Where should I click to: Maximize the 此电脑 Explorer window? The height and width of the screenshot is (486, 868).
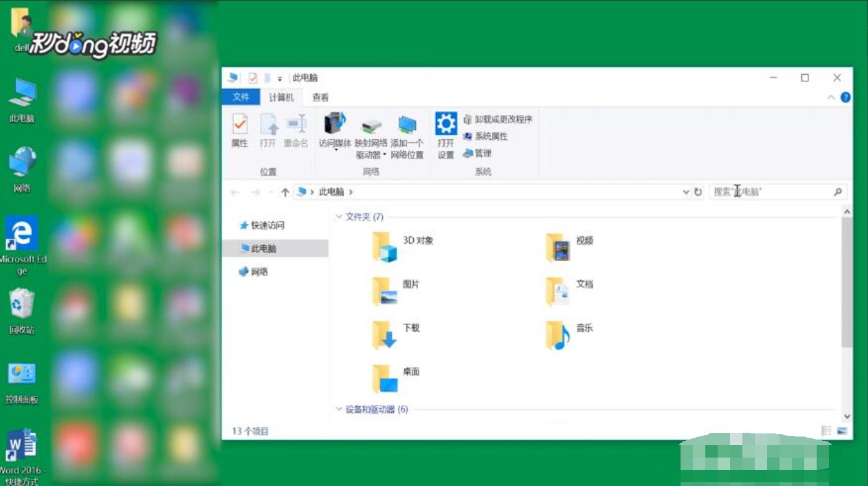point(805,78)
